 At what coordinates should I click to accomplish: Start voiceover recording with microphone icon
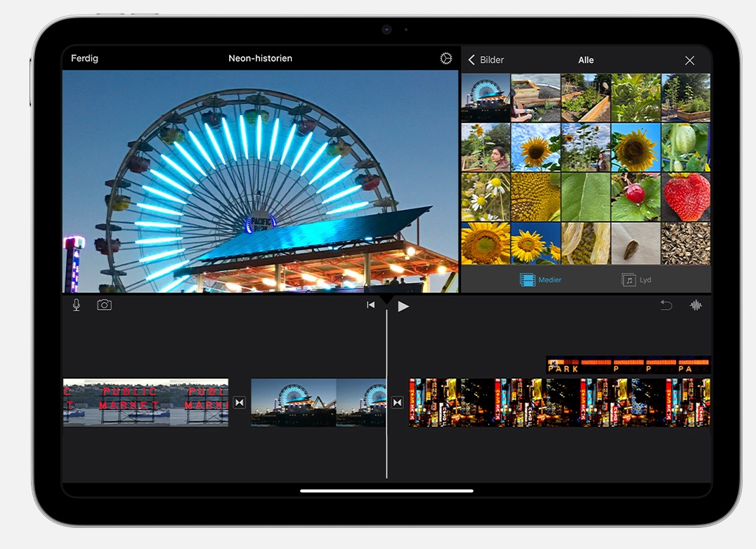[76, 305]
